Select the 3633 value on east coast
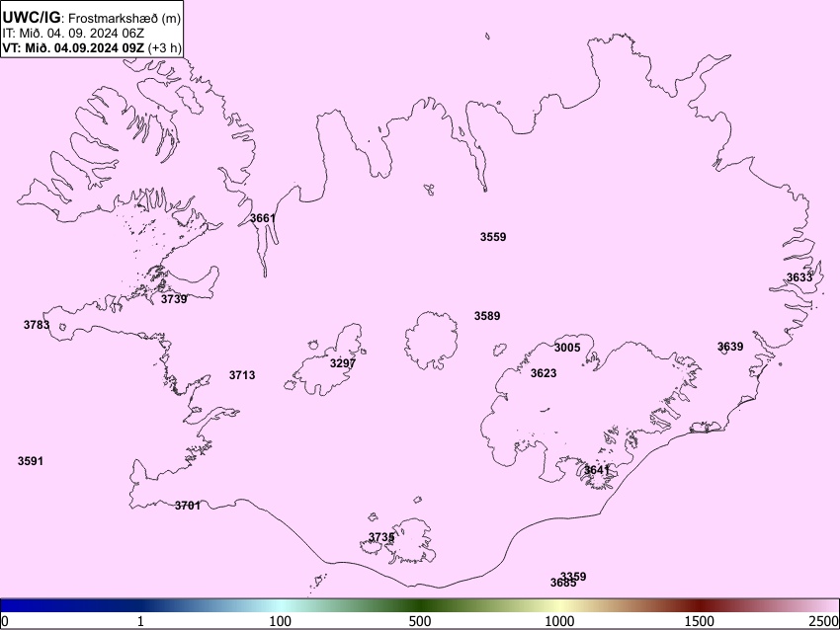Screen dimensions: 840x630 point(799,277)
